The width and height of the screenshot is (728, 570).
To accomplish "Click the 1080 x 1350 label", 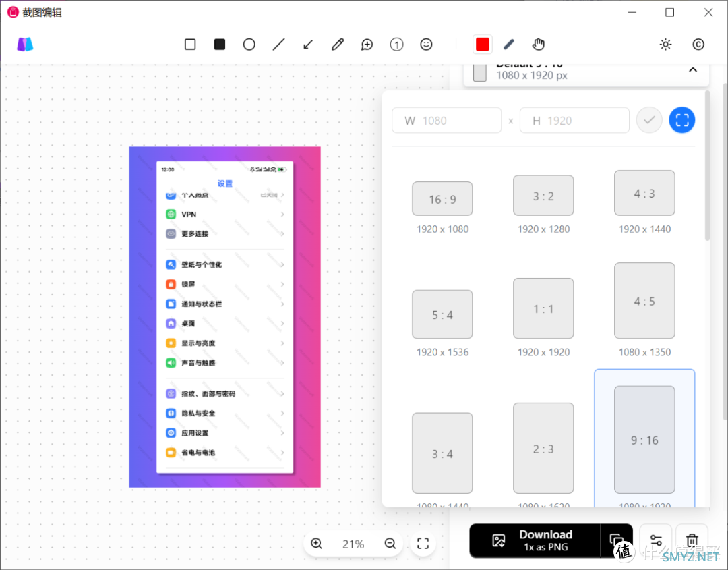I will (x=644, y=352).
